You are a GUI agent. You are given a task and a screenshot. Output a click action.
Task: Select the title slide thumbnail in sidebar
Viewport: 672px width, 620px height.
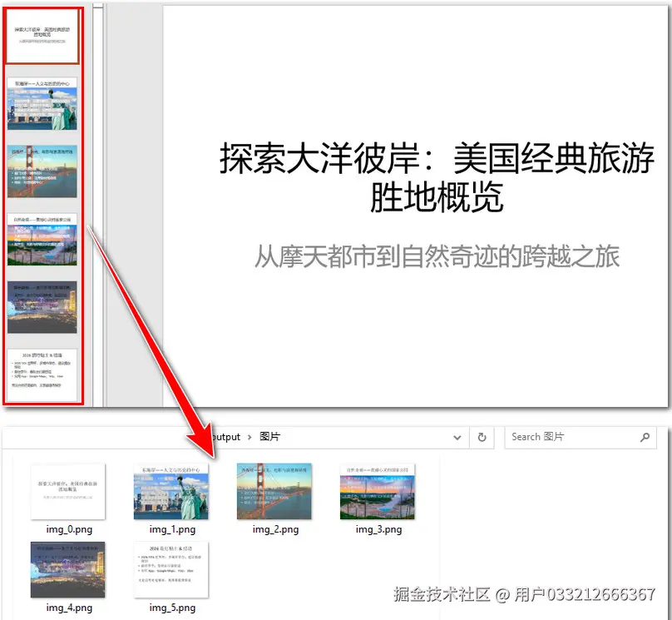pyautogui.click(x=42, y=36)
